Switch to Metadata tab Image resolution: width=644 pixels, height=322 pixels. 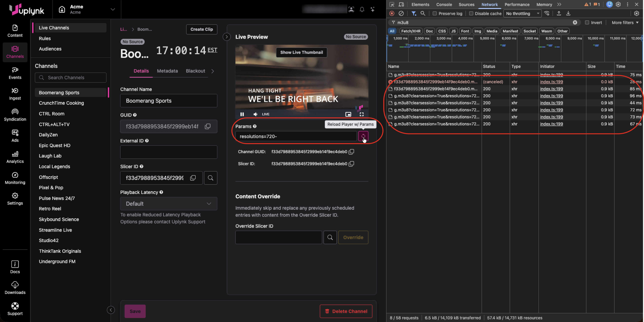[167, 71]
